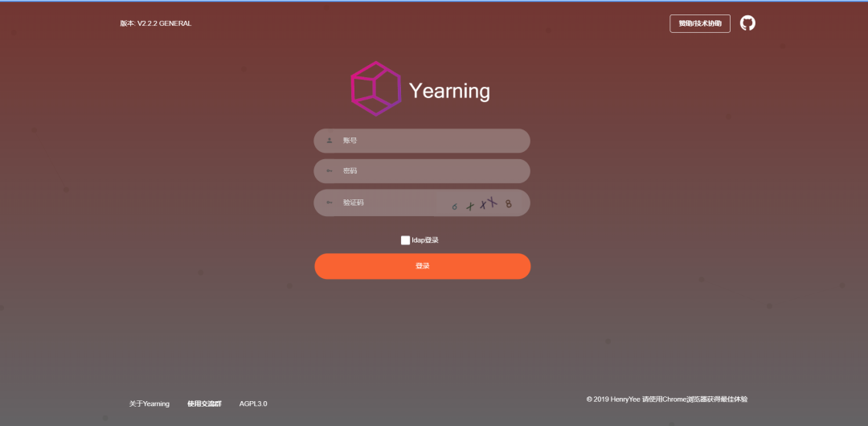The height and width of the screenshot is (426, 868).
Task: Open the 使用交流群 link
Action: coord(204,403)
